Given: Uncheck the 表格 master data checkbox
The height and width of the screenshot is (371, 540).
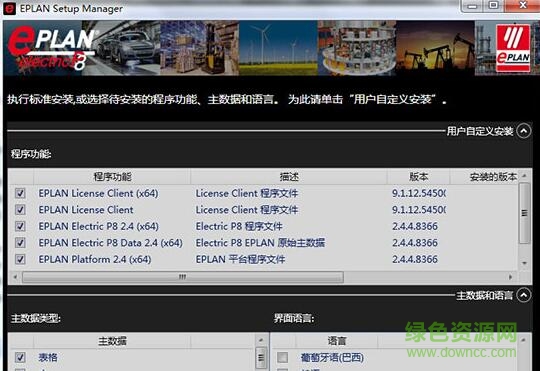Looking at the screenshot, I should [x=20, y=357].
